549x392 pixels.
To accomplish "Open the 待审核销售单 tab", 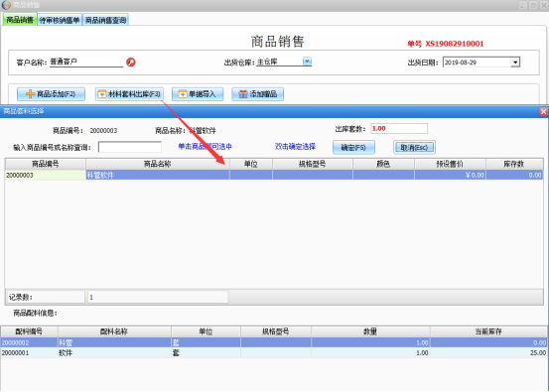I will click(x=60, y=20).
